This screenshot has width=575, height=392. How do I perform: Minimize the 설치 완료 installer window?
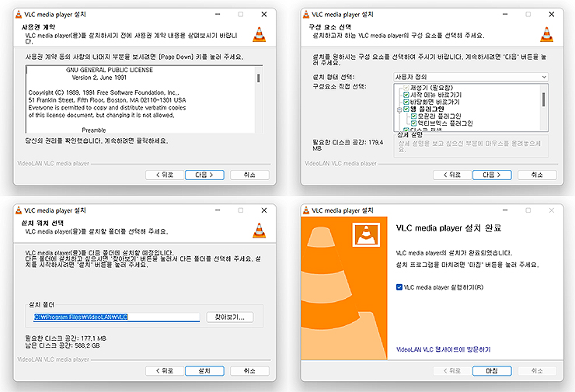pyautogui.click(x=505, y=210)
